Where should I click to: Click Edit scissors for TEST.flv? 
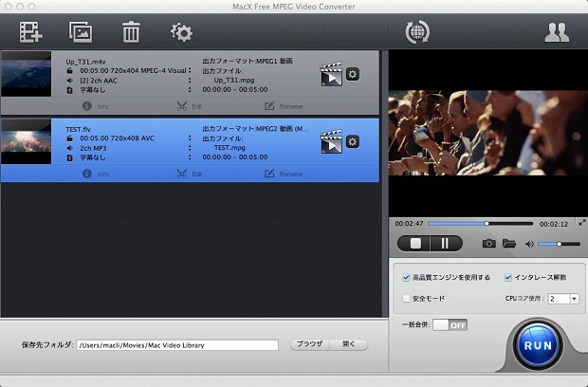click(x=190, y=174)
